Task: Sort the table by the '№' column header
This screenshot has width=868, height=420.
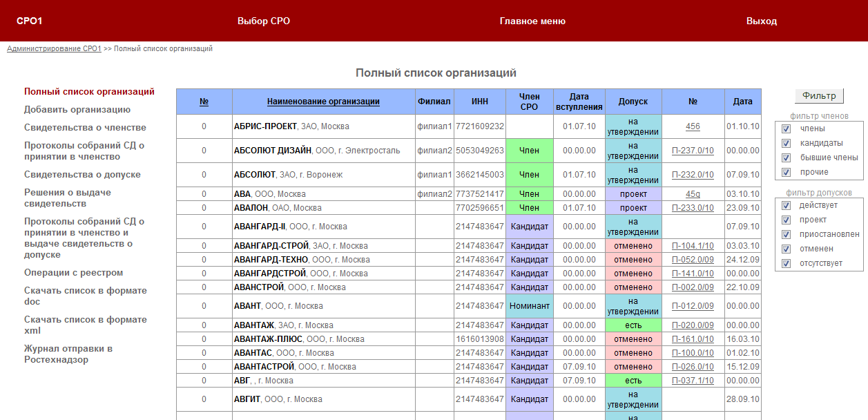Action: [x=204, y=102]
